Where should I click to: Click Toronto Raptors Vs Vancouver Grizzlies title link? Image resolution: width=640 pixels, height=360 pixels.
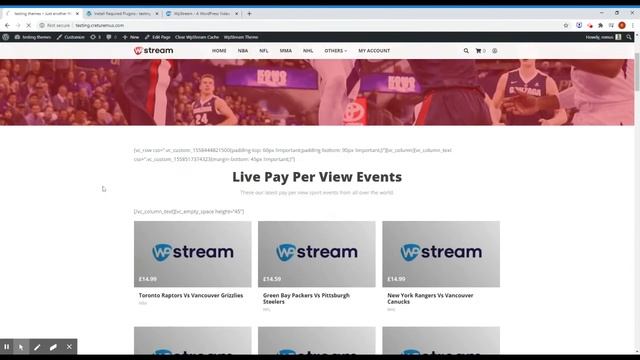pos(191,295)
